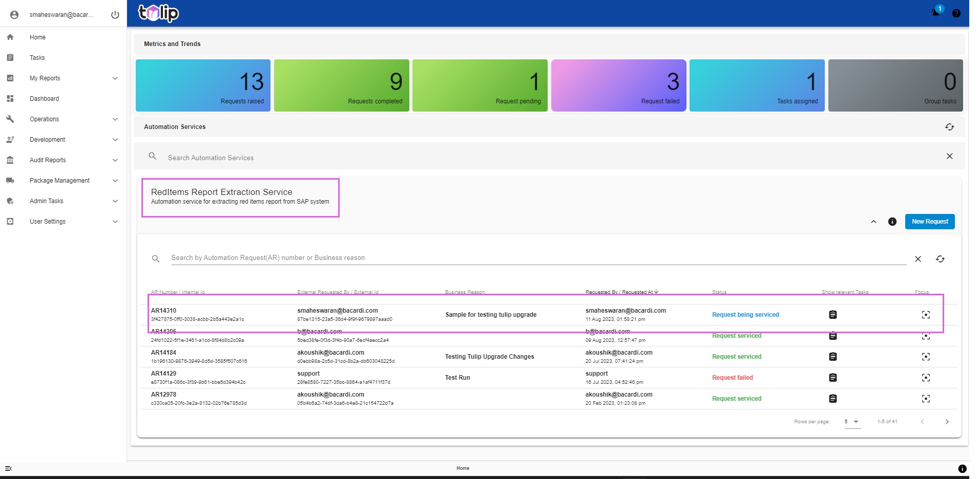Focus on request AR14129

click(926, 378)
